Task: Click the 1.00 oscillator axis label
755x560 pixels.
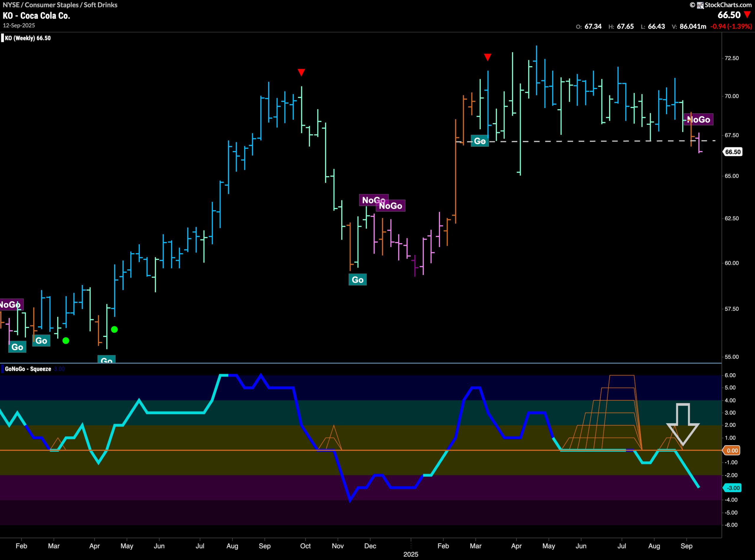Action: 730,438
